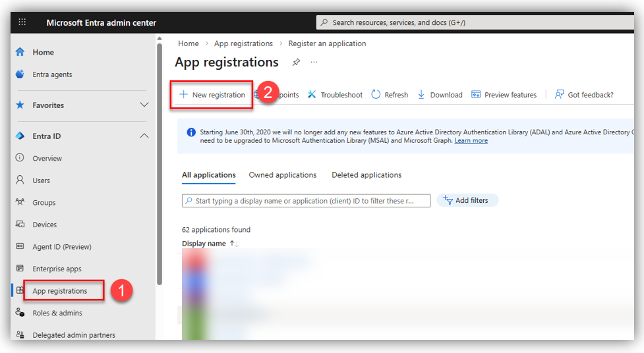Image resolution: width=644 pixels, height=353 pixels.
Task: Click the plus icon for New registration
Action: coord(184,94)
